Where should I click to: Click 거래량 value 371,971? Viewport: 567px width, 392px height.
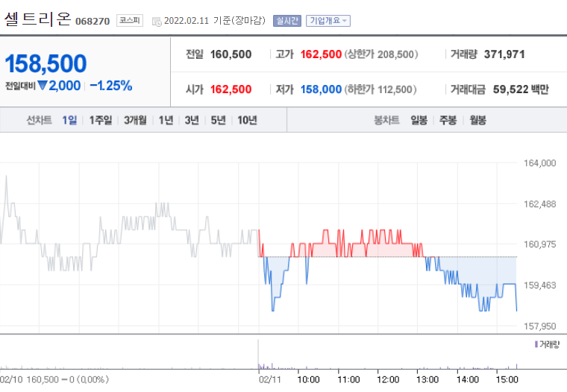tap(504, 54)
